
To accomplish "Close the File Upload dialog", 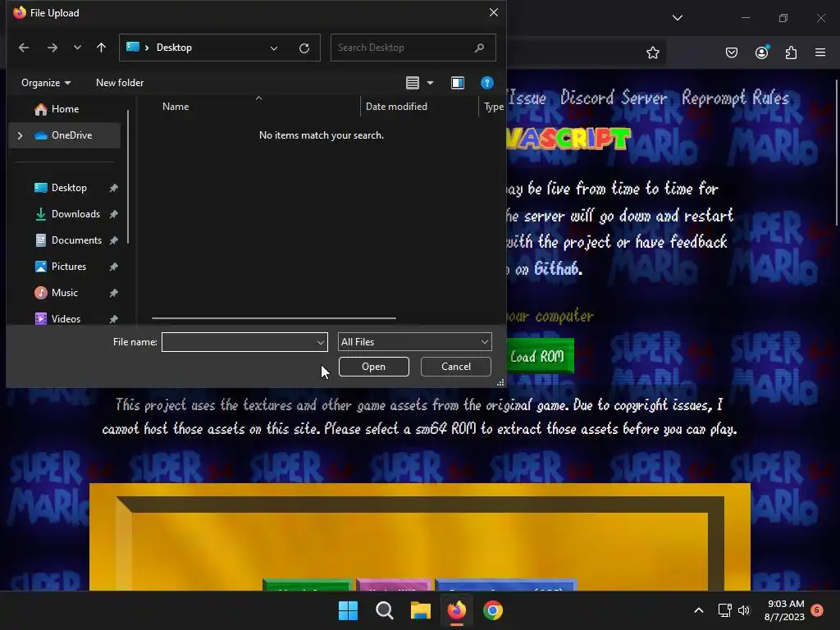I will pos(493,12).
